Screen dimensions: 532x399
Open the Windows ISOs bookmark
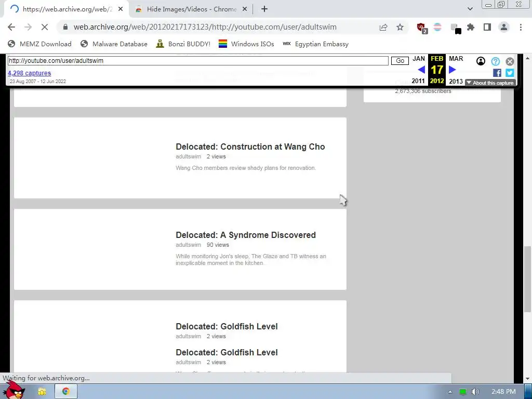(x=246, y=44)
